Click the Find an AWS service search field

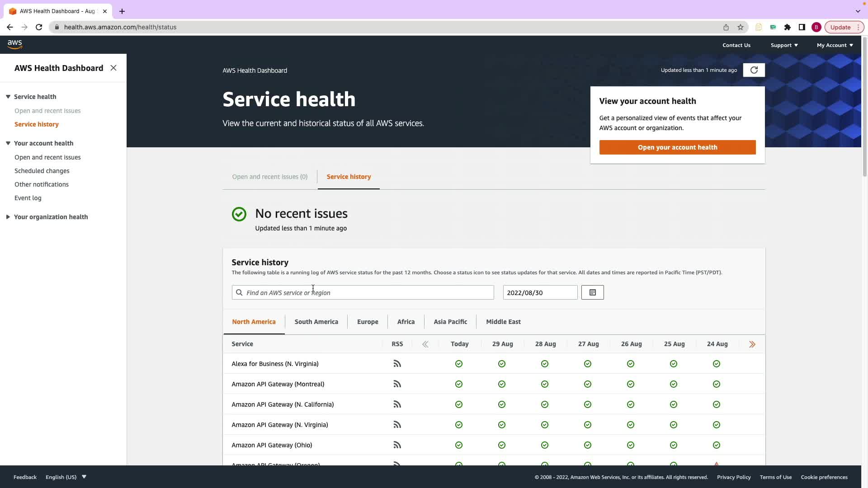(x=363, y=293)
